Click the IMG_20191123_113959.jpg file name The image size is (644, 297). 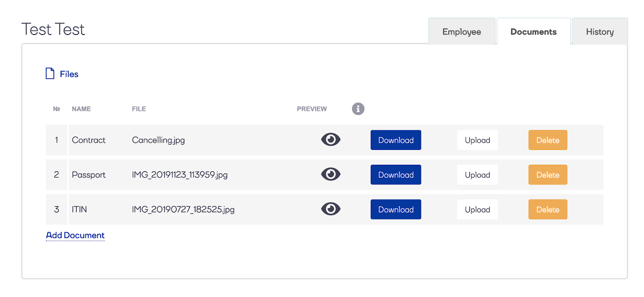click(180, 175)
